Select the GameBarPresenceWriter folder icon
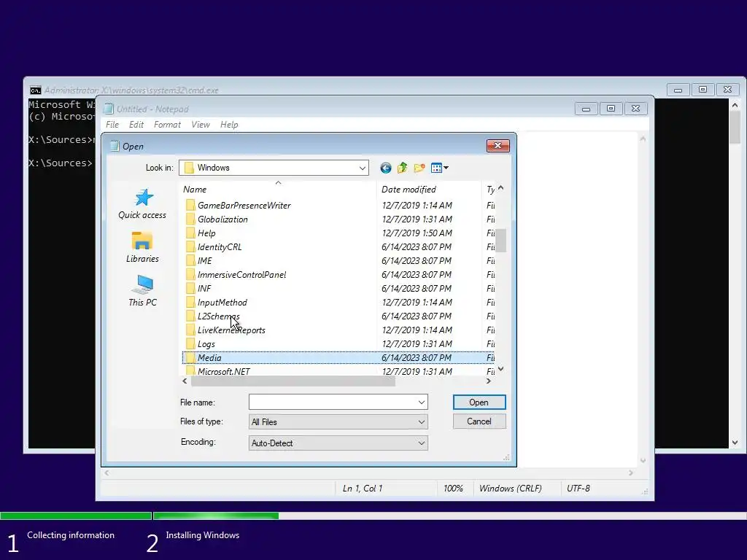This screenshot has width=747, height=560. (x=190, y=205)
